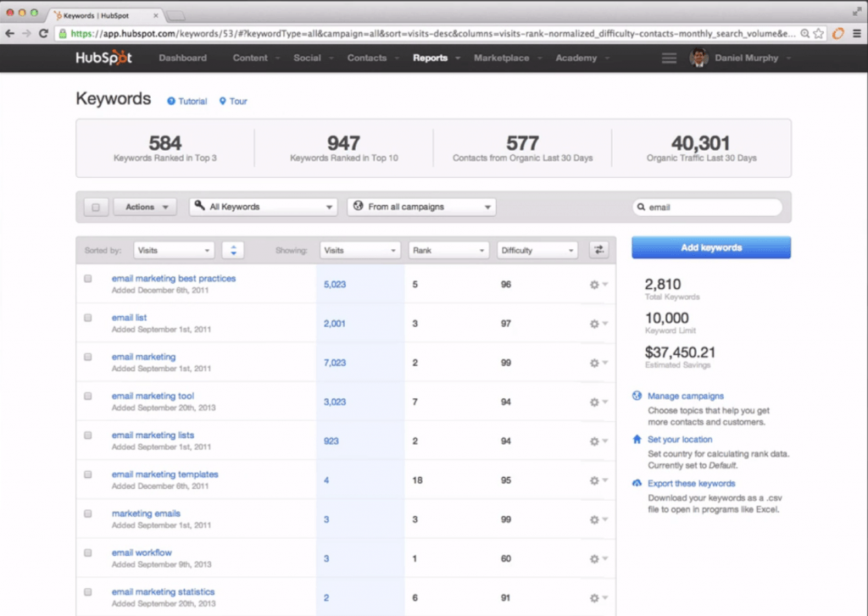Click the Add keywords button
Image resolution: width=868 pixels, height=616 pixels.
pos(711,247)
